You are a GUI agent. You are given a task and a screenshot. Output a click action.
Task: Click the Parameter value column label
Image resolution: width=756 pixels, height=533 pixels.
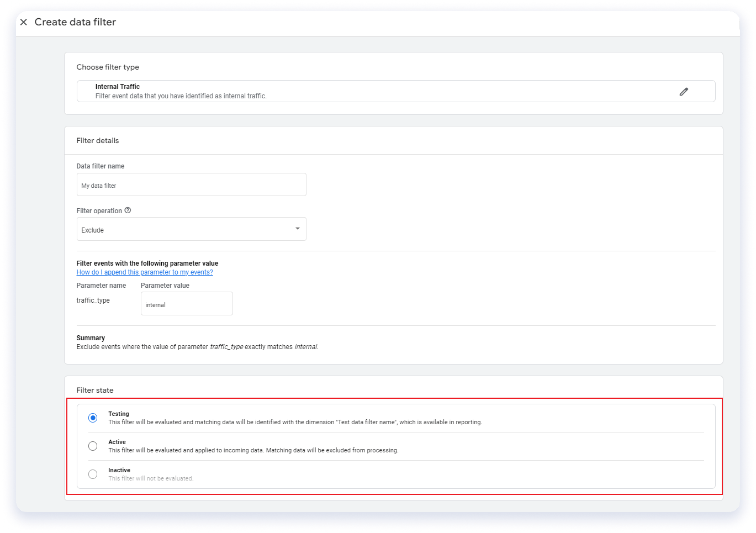point(165,286)
